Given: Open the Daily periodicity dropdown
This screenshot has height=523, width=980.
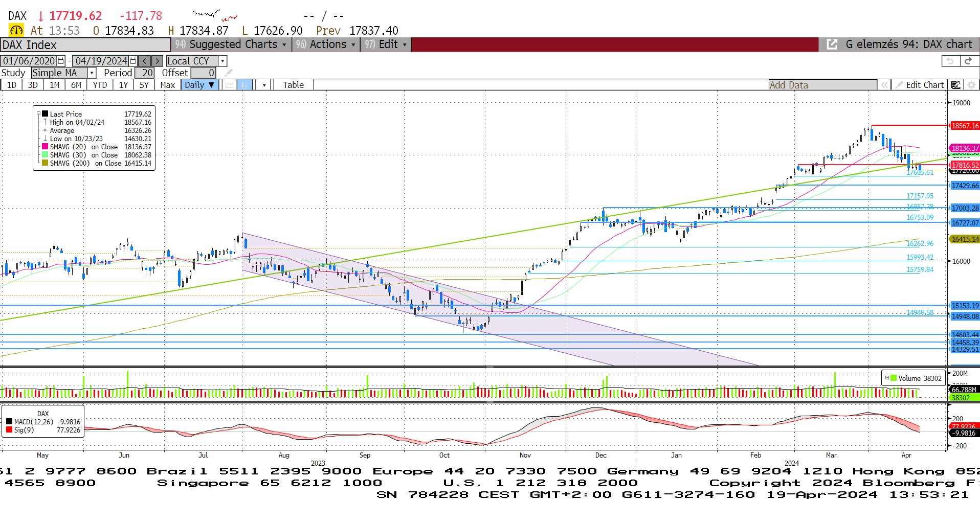Looking at the screenshot, I should tap(200, 85).
